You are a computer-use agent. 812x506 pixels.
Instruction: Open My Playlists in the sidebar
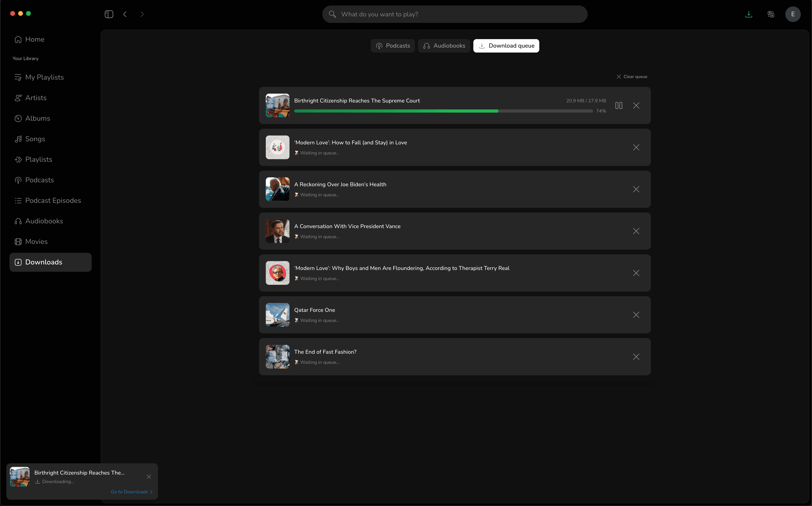click(x=50, y=77)
